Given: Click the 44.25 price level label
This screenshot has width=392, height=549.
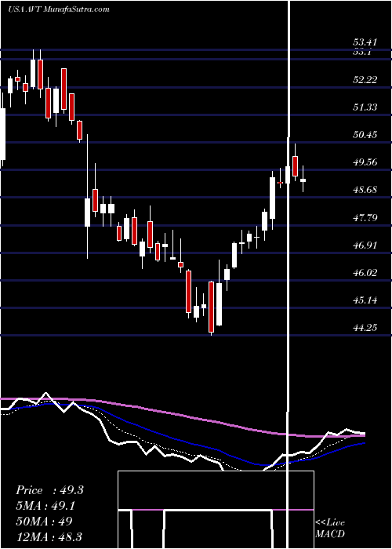Looking at the screenshot, I should [365, 328].
